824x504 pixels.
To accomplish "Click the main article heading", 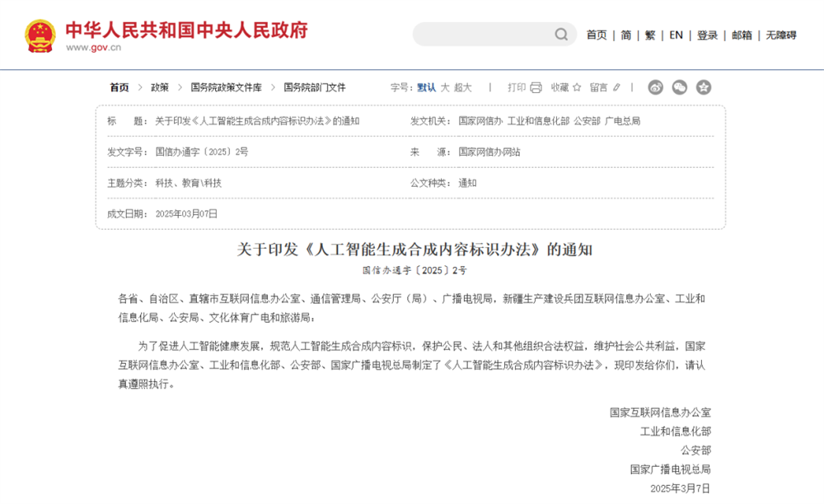I will point(414,250).
